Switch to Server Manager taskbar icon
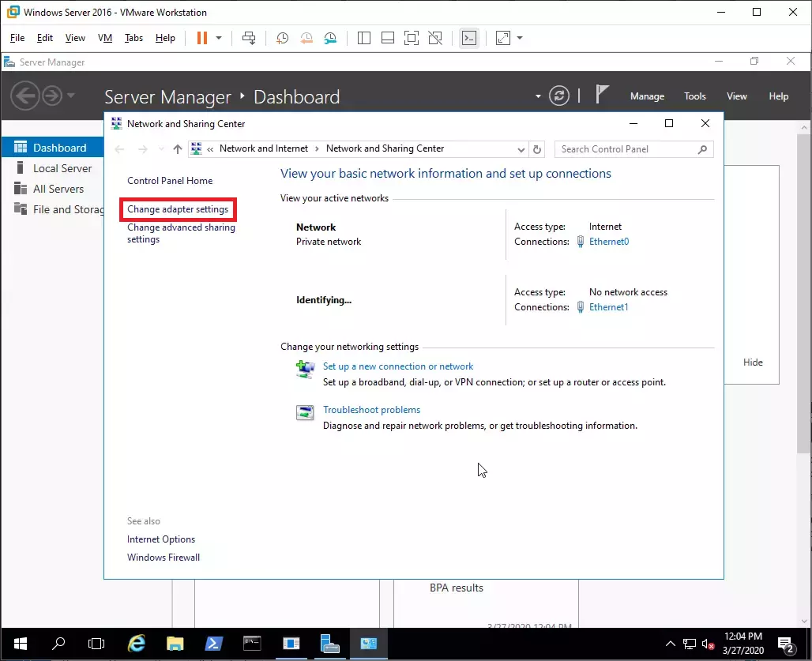Image resolution: width=812 pixels, height=661 pixels. [x=330, y=644]
